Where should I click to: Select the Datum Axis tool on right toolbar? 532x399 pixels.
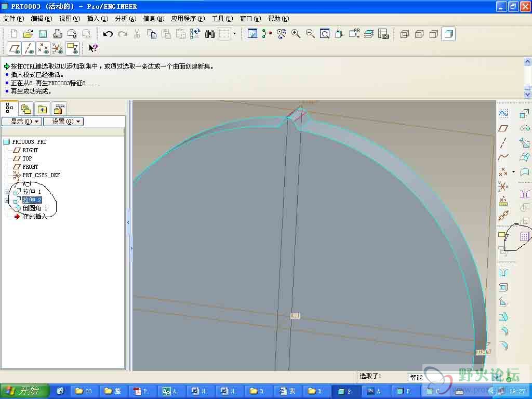click(x=503, y=143)
